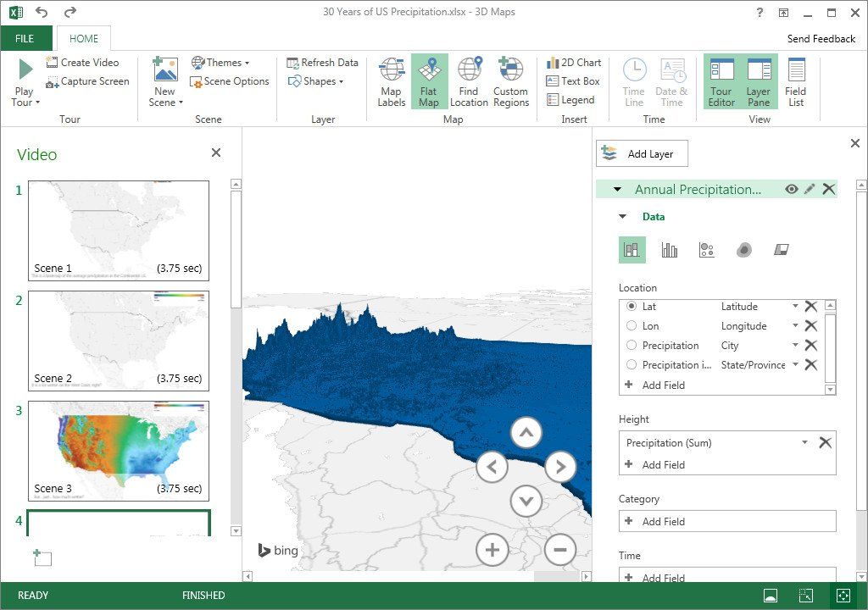Open the FILE menu

point(25,38)
